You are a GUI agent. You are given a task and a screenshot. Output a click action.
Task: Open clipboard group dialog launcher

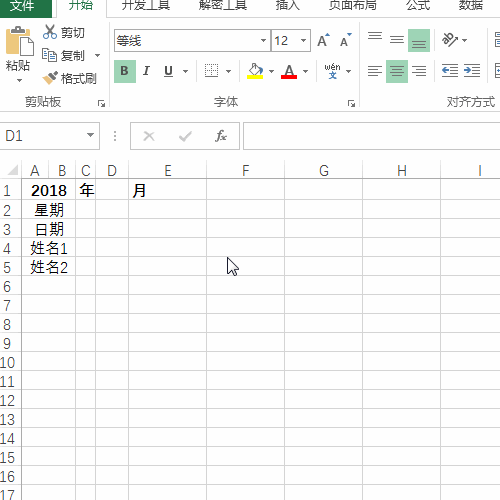tap(101, 104)
